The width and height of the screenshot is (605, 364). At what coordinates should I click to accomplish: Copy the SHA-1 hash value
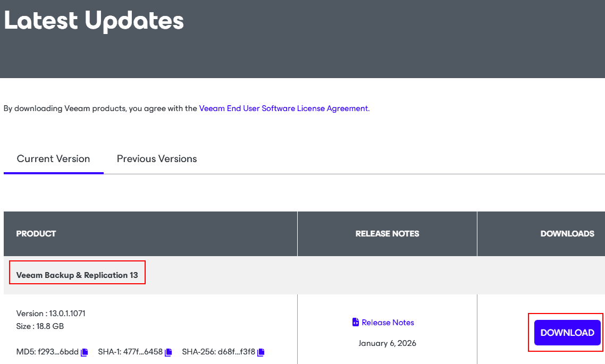[168, 352]
